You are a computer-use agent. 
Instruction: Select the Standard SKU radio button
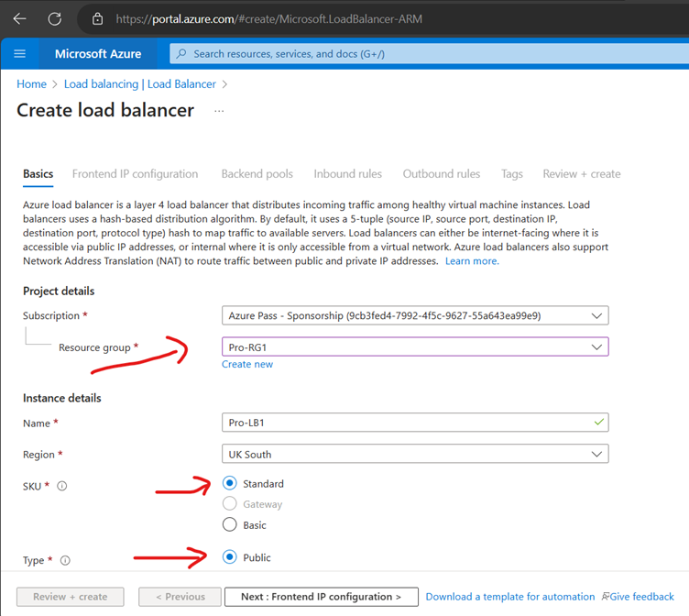(x=230, y=483)
